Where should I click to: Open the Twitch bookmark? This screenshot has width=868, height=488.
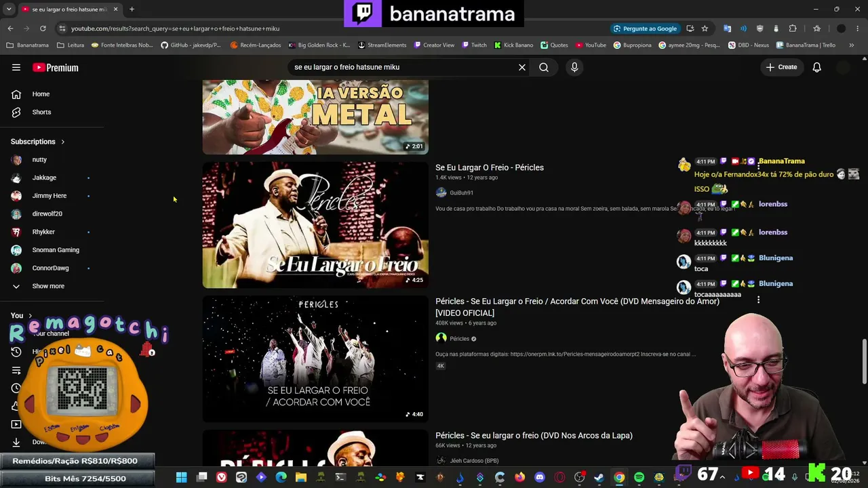(474, 45)
